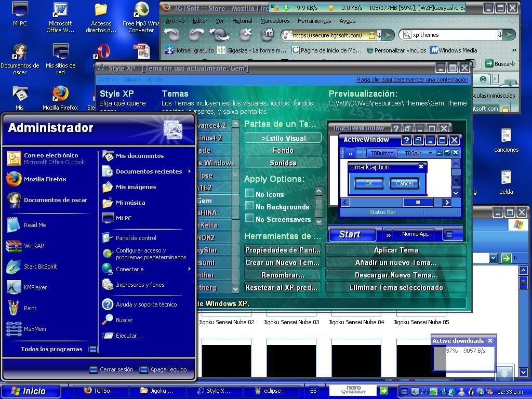Expand Todos los programas
532x399 pixels.
click(59, 349)
